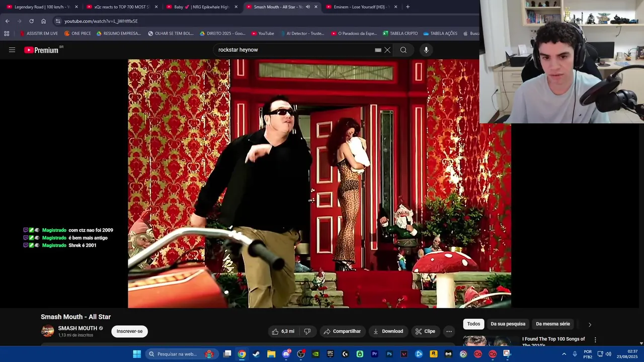Launch Adobe Photoshop from the taskbar
The width and height of the screenshot is (644, 362).
[389, 354]
